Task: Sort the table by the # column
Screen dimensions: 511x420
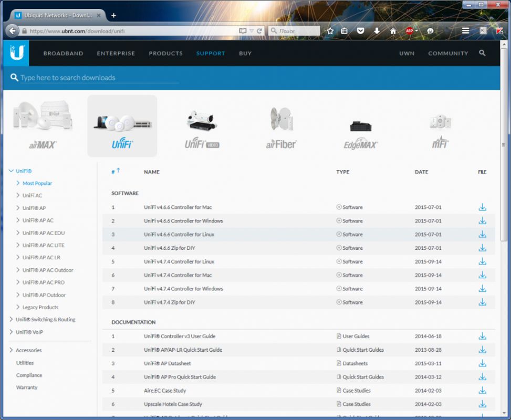Action: coord(116,171)
